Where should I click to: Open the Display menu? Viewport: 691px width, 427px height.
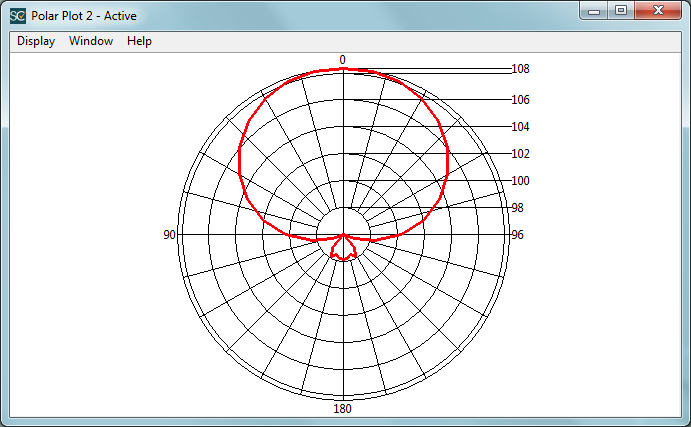(x=36, y=41)
